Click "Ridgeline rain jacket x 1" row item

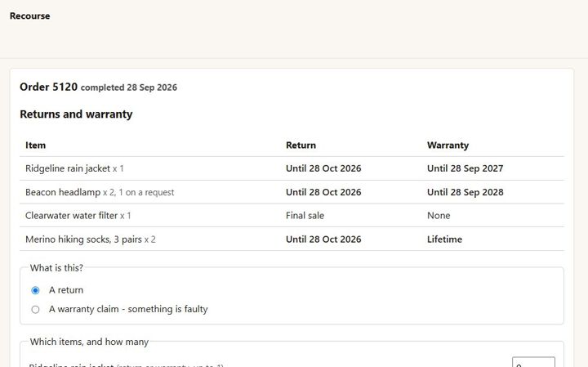pyautogui.click(x=74, y=168)
